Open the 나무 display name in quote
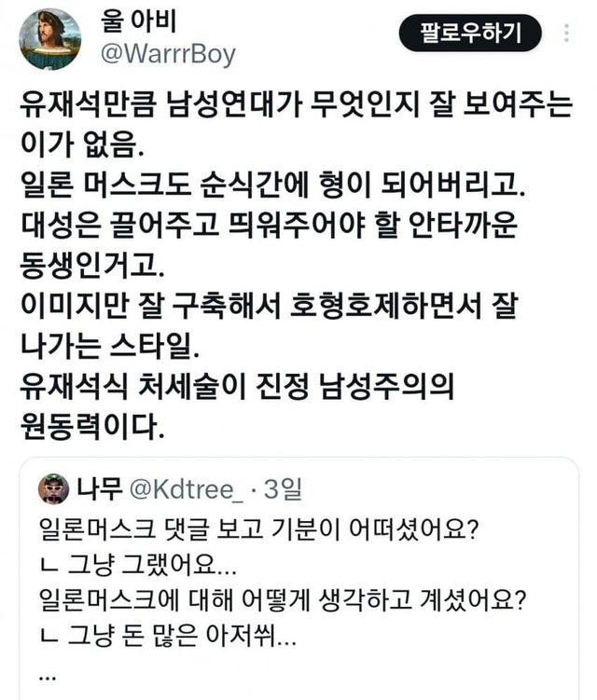The width and height of the screenshot is (597, 700). coord(96,488)
